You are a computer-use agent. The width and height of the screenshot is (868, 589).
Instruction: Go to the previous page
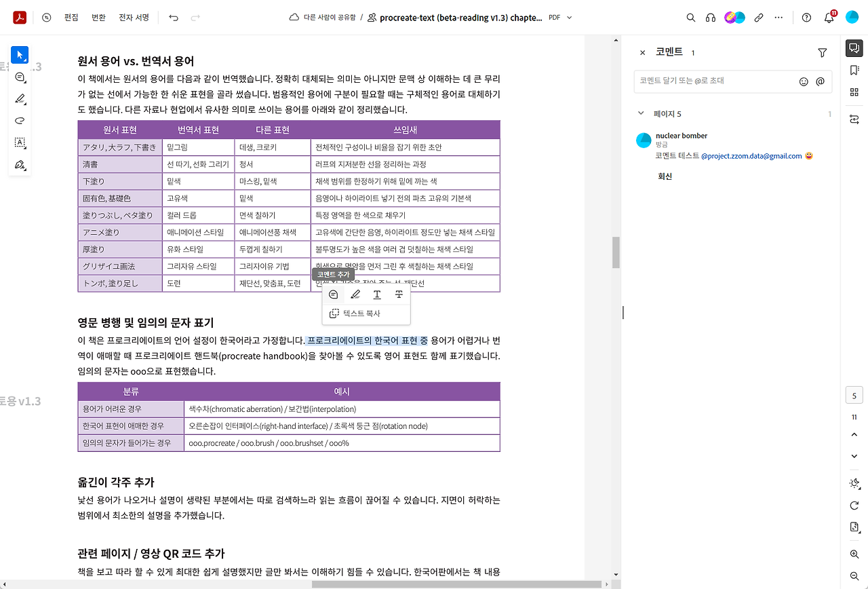point(854,435)
